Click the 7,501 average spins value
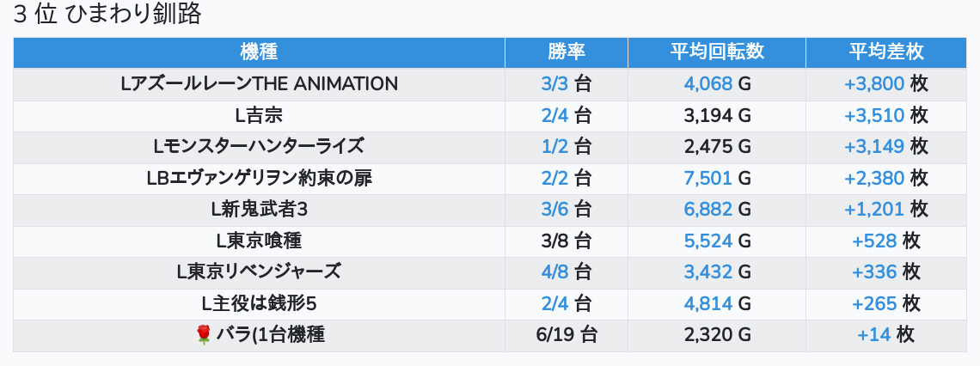This screenshot has width=980, height=366. (x=707, y=178)
